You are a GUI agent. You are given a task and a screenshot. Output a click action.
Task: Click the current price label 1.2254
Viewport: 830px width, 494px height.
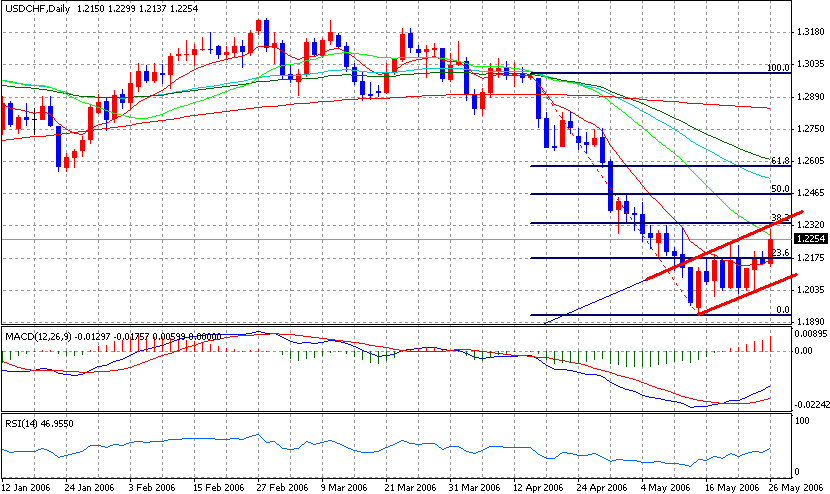(x=811, y=239)
